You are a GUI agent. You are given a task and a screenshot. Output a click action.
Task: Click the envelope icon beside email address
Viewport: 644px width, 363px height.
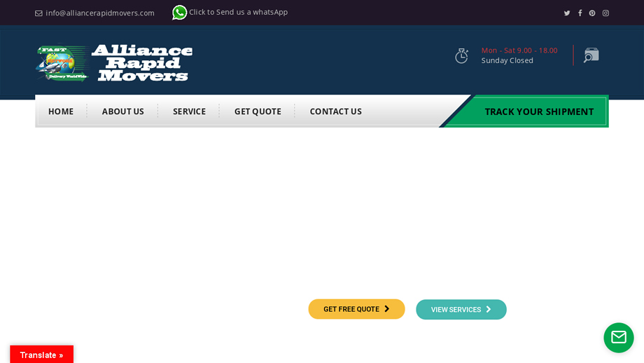point(38,13)
